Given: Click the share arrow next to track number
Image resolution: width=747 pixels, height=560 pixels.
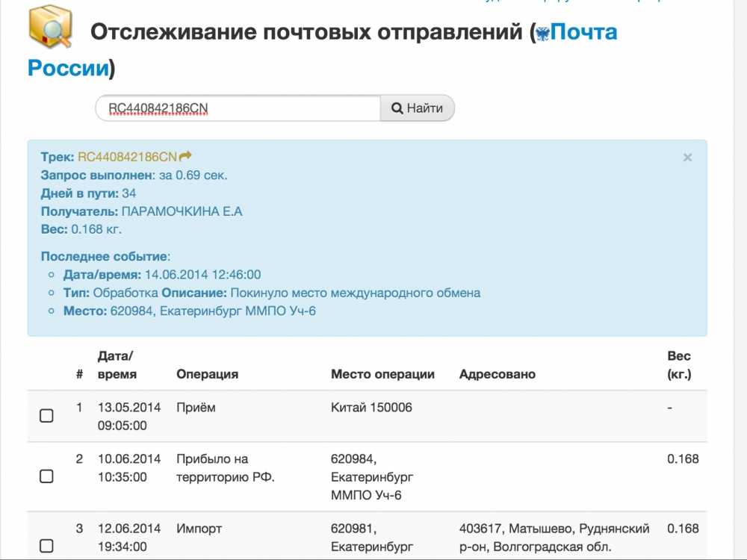Looking at the screenshot, I should (x=185, y=156).
